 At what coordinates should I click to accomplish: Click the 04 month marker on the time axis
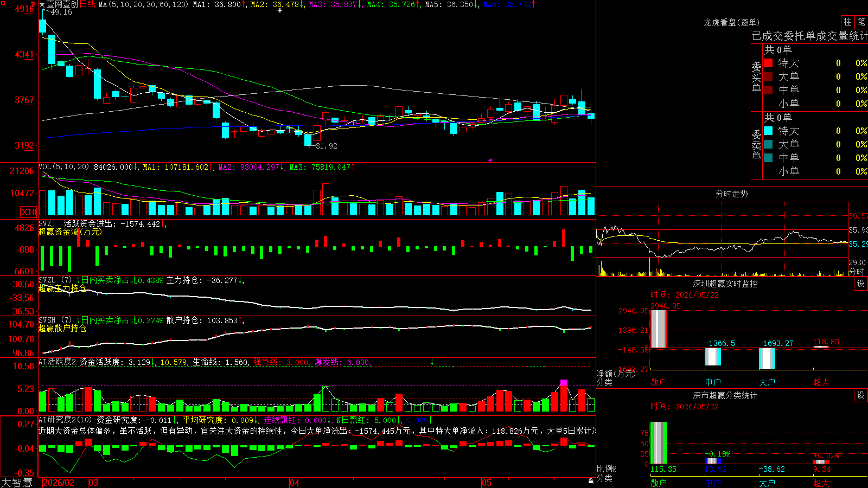tap(295, 483)
